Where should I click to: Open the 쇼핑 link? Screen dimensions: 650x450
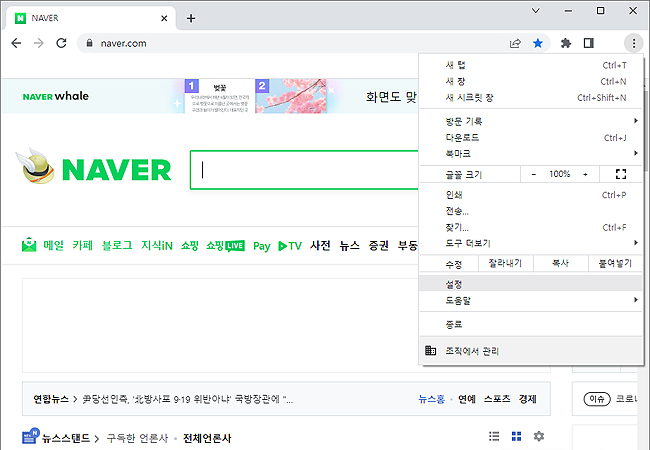[x=189, y=245]
